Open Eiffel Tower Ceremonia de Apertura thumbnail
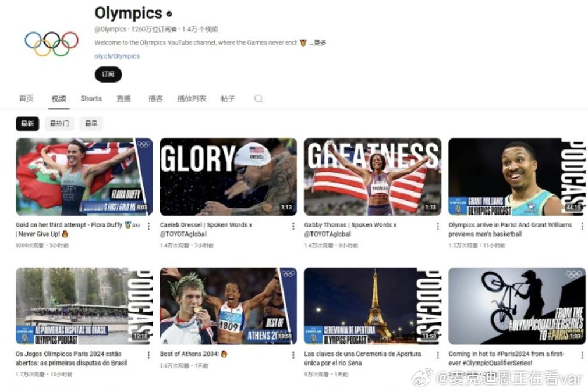The height and width of the screenshot is (392, 588). pyautogui.click(x=373, y=306)
